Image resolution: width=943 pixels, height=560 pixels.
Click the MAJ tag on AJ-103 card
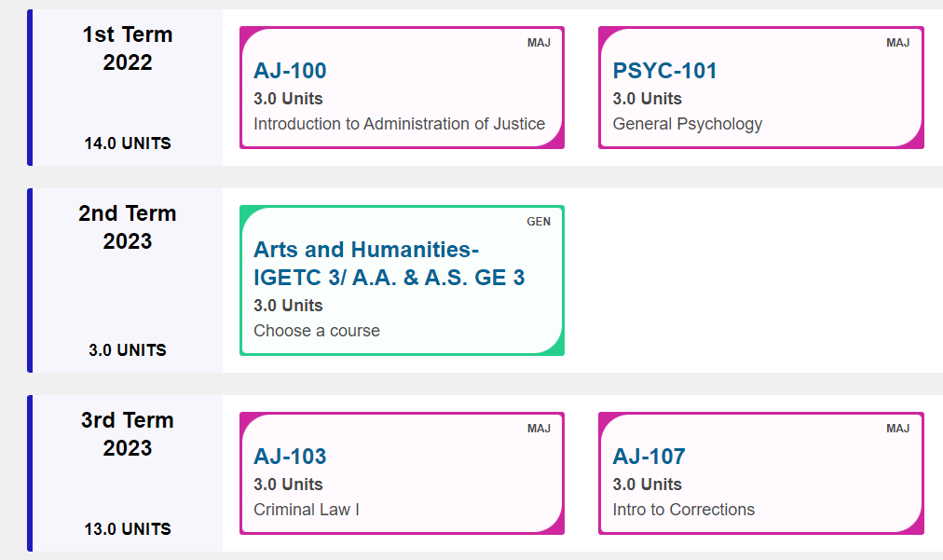pyautogui.click(x=539, y=429)
